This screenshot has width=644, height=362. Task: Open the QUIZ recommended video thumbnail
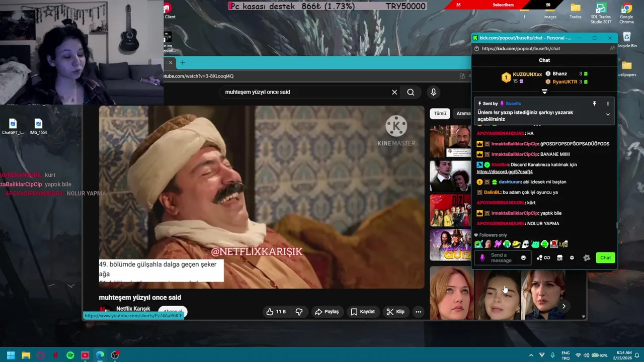pyautogui.click(x=450, y=245)
